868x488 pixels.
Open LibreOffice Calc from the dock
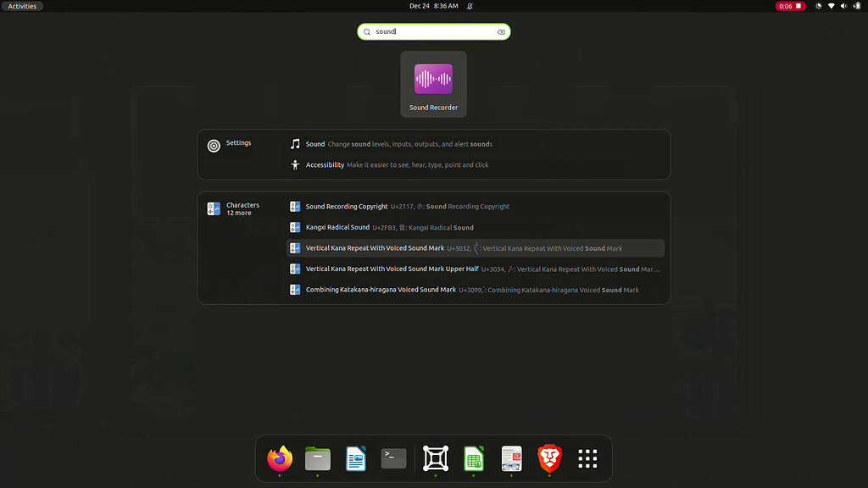[473, 458]
